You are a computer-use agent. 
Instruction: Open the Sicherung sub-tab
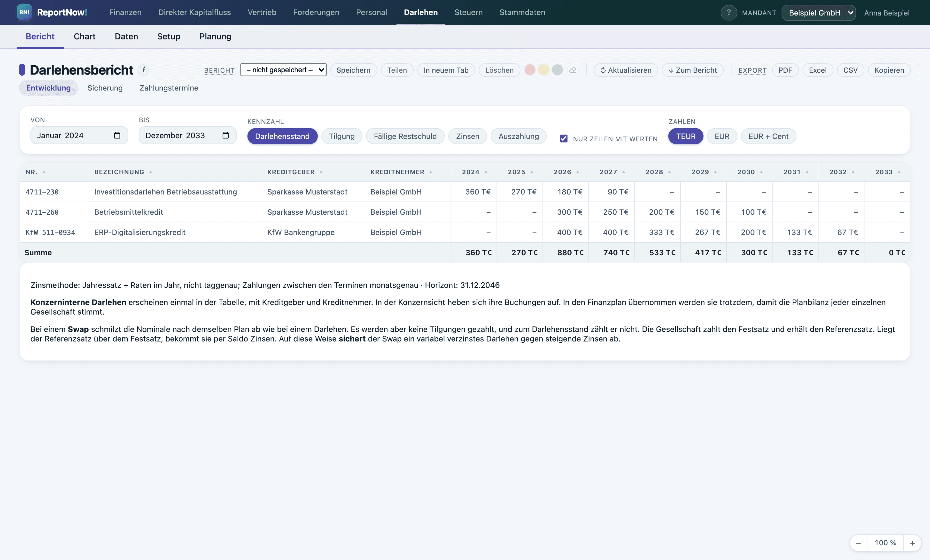click(x=105, y=88)
